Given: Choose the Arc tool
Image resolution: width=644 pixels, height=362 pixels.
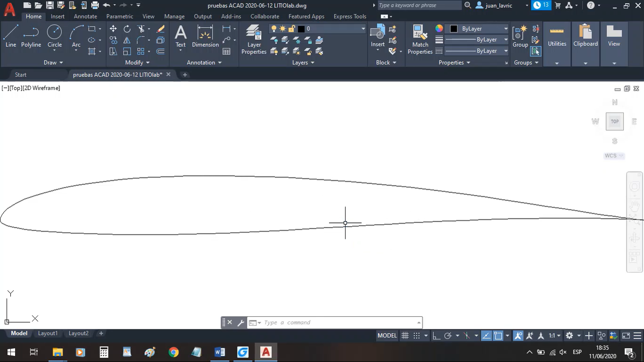Looking at the screenshot, I should [76, 37].
